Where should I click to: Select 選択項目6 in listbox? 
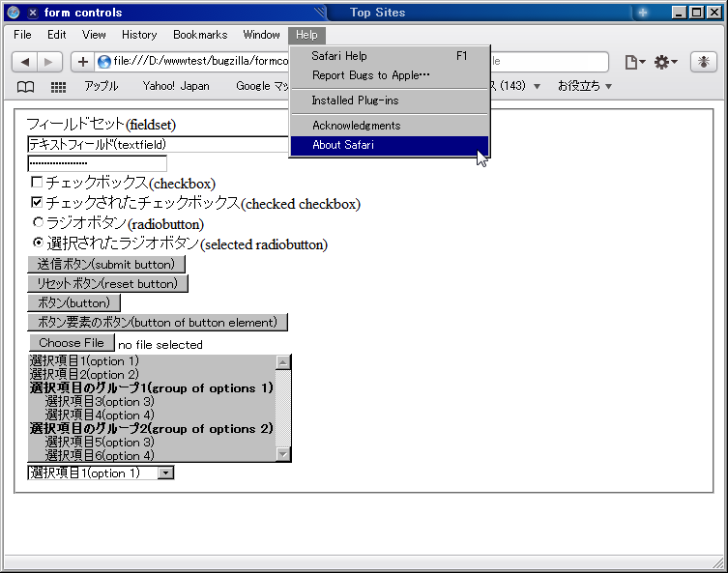(x=152, y=455)
